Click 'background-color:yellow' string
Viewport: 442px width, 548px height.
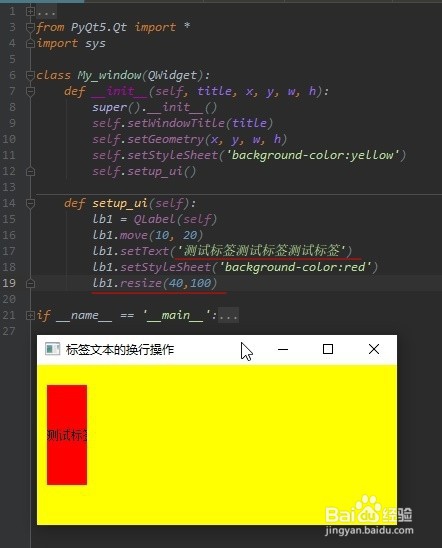(x=312, y=155)
